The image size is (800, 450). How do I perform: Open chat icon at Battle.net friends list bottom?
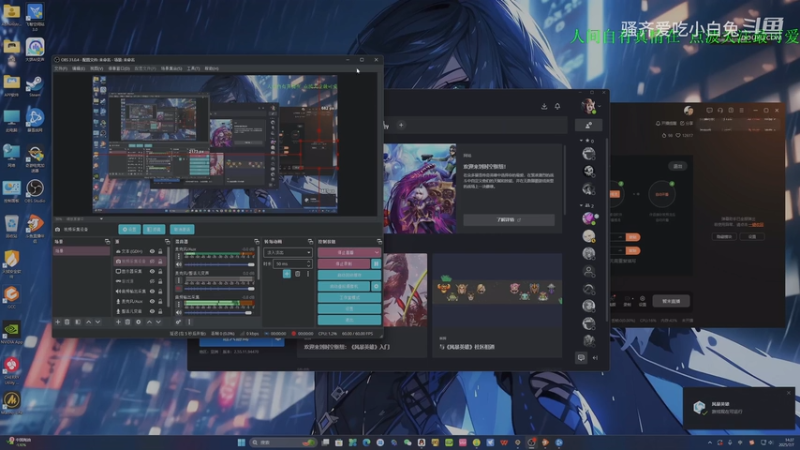pos(581,358)
